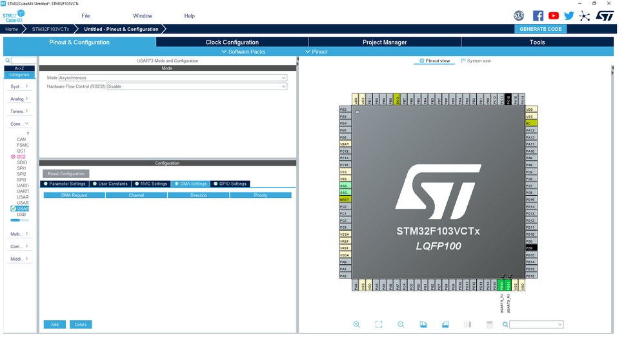Screen dimensions: 644x337
Task: Open the ST YouTube channel icon
Action: (x=554, y=16)
